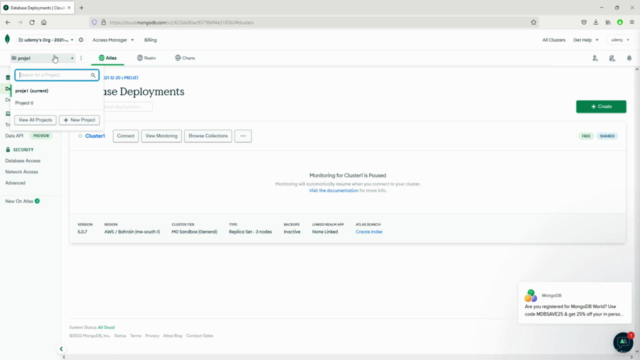
Task: Click the green Create button
Action: [601, 107]
